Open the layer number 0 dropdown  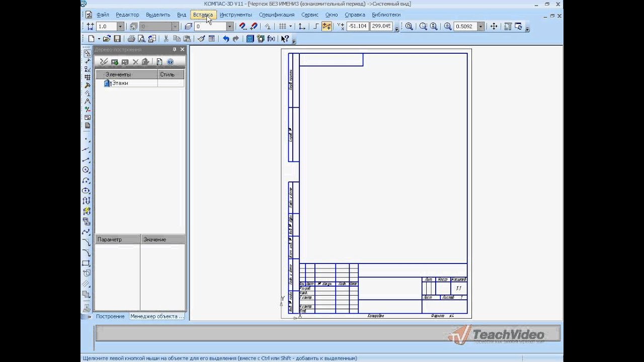(230, 26)
